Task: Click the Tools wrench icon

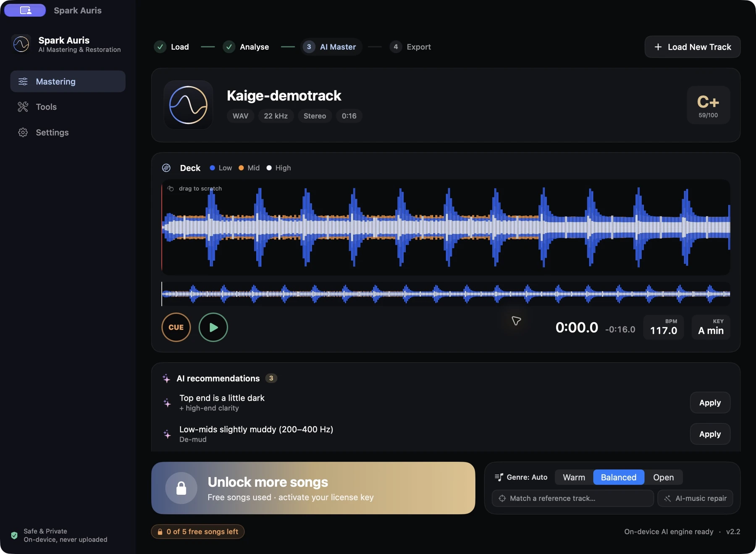Action: click(x=23, y=107)
